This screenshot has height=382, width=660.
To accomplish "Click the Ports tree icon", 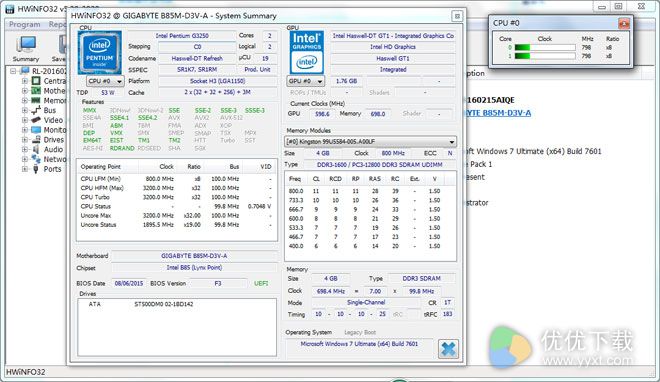I will (x=37, y=169).
